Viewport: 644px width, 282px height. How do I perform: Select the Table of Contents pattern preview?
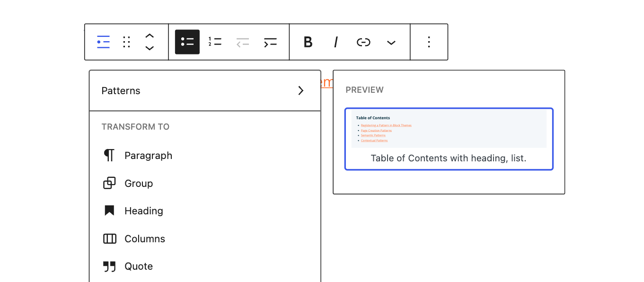449,139
